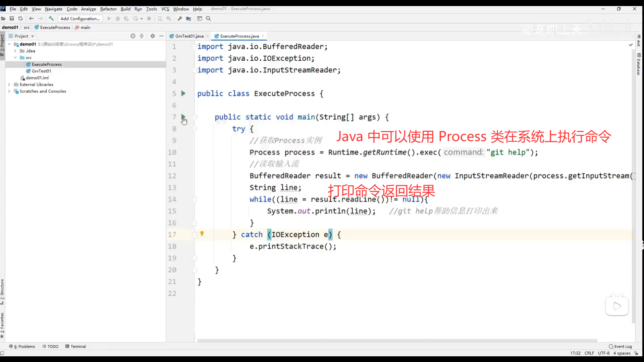644x362 pixels.
Task: Switch to the GrvTest01.java tab
Action: click(189, 36)
